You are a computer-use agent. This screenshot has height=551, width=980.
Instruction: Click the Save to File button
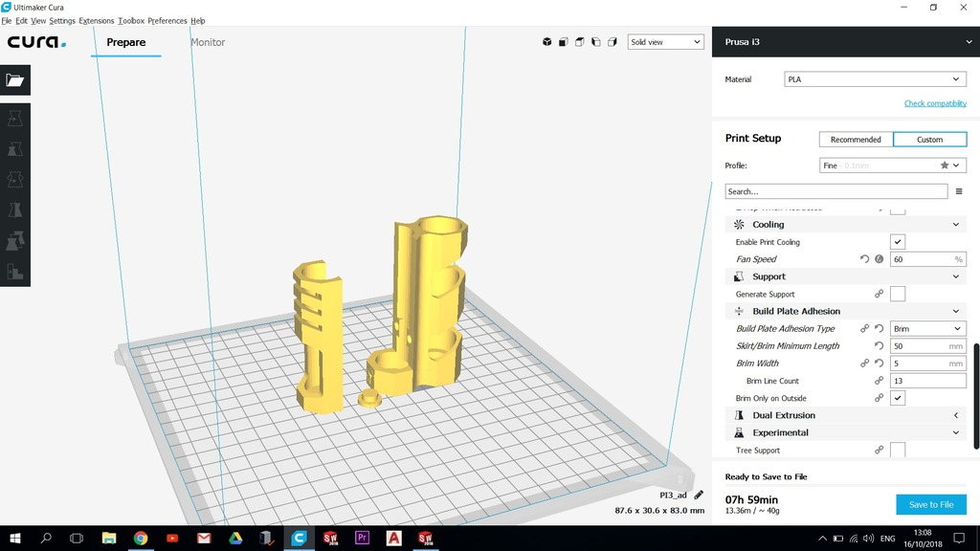click(930, 504)
